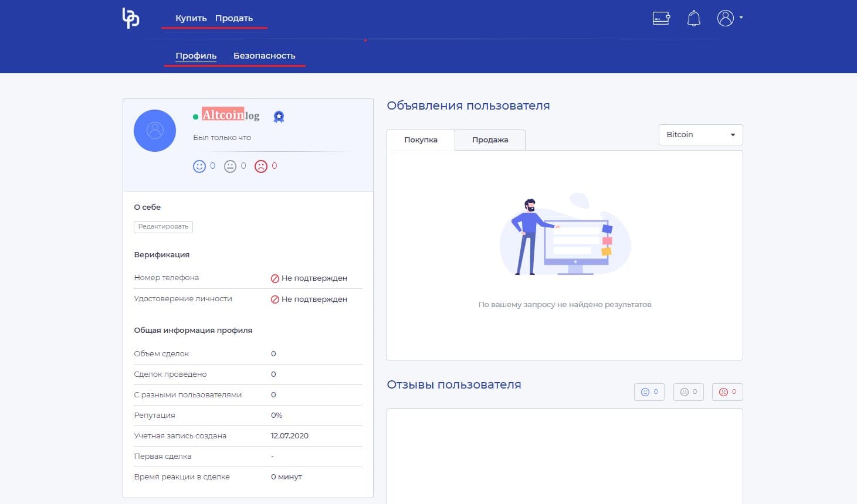Select the Покупка tab
The width and height of the screenshot is (857, 504).
pos(421,140)
